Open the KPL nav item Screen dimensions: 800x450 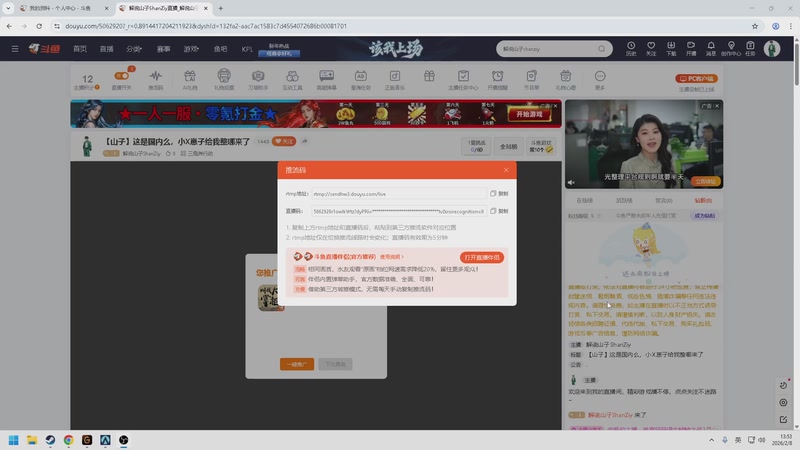click(x=247, y=49)
